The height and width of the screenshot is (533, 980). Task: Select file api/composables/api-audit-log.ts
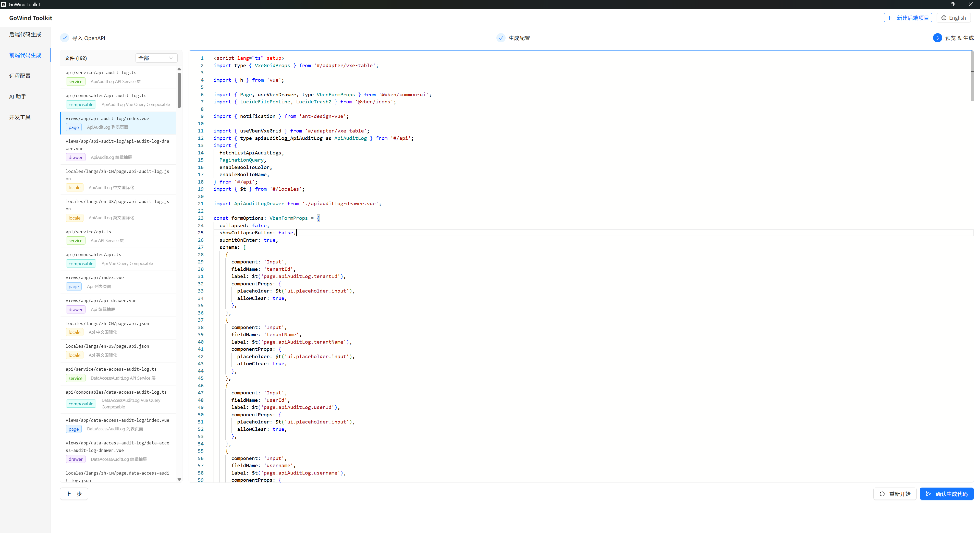pos(118,100)
